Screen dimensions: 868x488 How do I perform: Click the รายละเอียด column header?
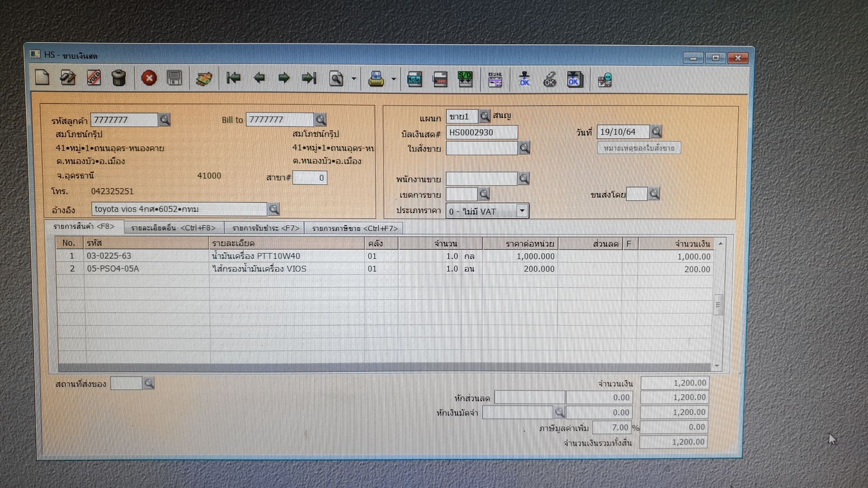click(287, 243)
